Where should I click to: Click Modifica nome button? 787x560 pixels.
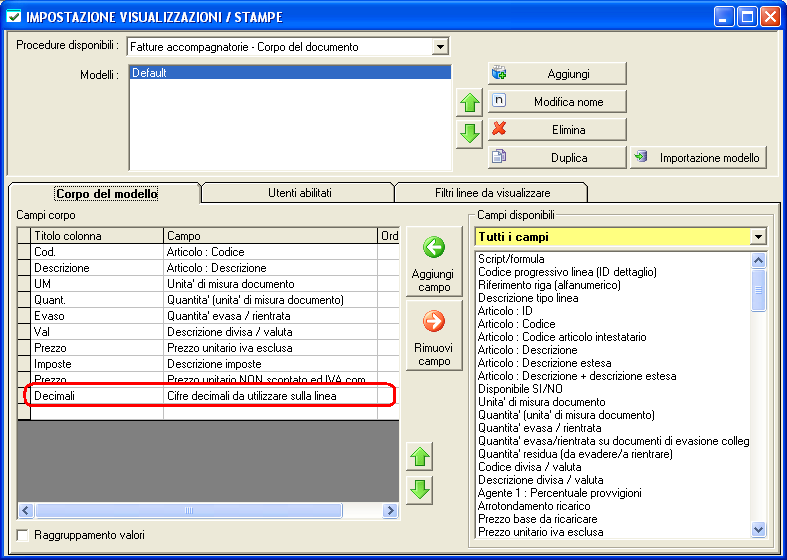(557, 102)
